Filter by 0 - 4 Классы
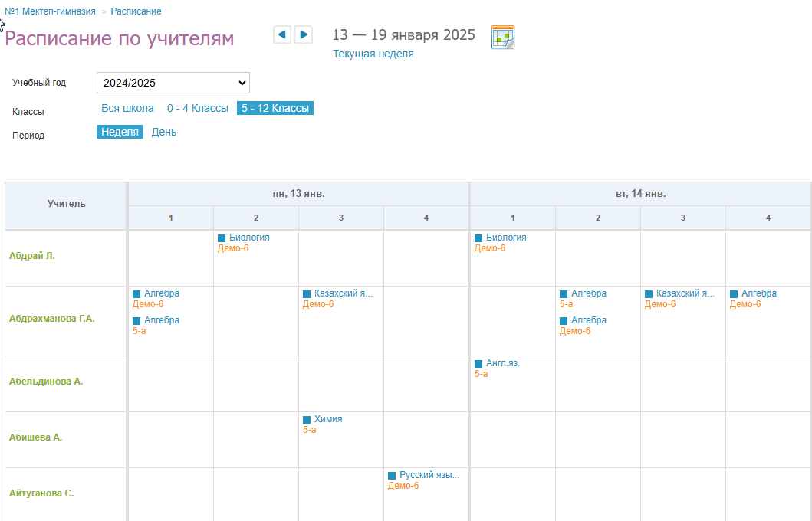Image resolution: width=812 pixels, height=521 pixels. coord(198,109)
